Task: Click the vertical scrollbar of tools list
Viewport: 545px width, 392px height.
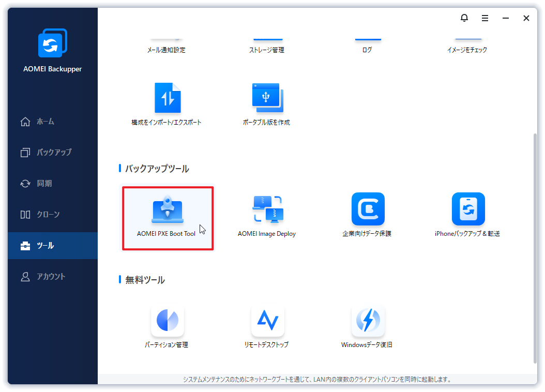Action: [535, 248]
